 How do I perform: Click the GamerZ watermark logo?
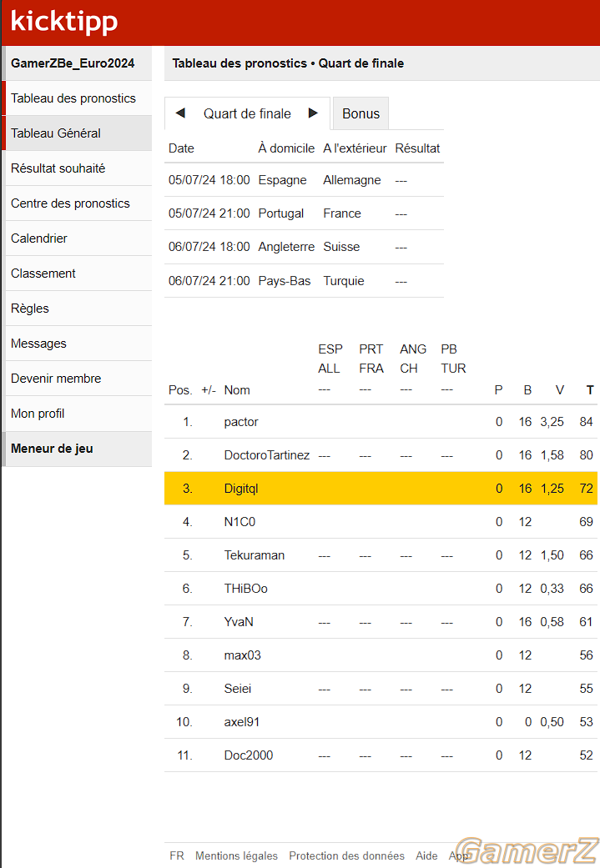(x=527, y=850)
